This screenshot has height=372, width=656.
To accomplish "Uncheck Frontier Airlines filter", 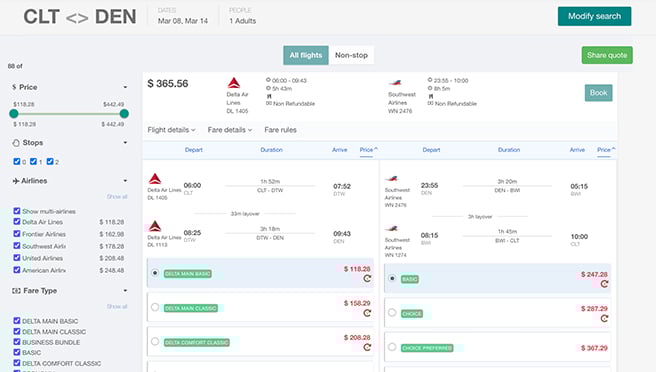I will click(x=17, y=233).
